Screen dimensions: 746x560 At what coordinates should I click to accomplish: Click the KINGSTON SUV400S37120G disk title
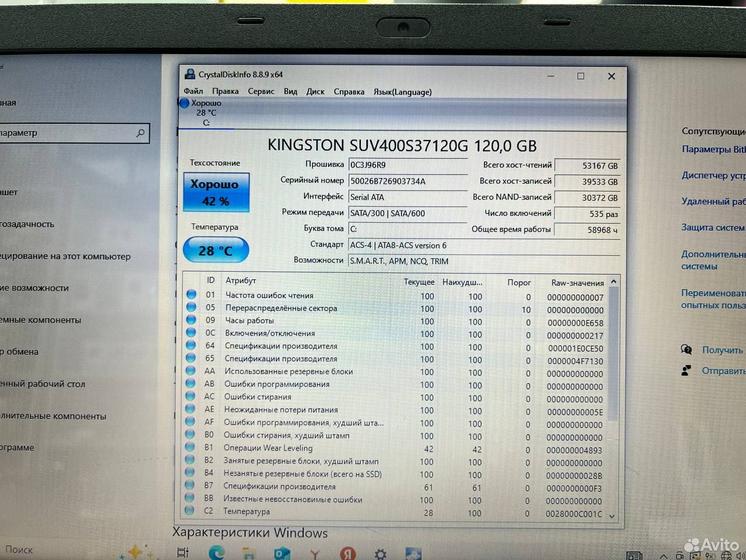pyautogui.click(x=402, y=145)
